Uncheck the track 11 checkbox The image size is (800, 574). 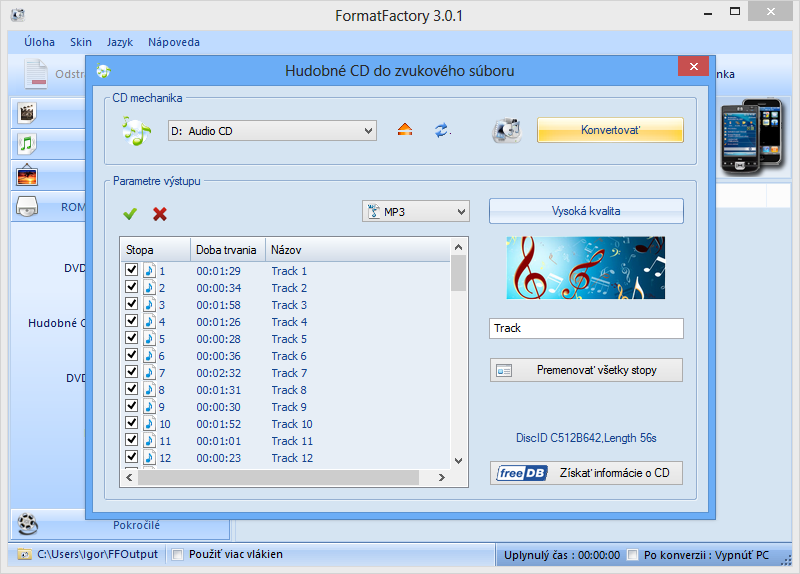click(132, 439)
